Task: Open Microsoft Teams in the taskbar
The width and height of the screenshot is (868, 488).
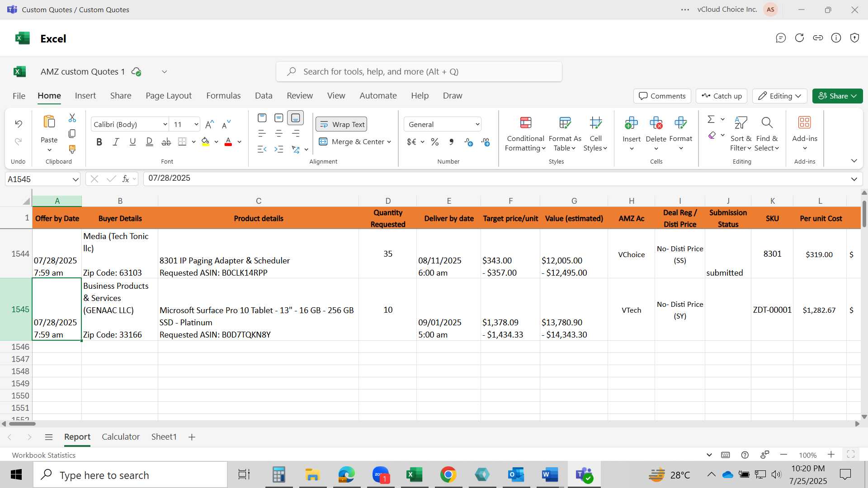Action: tap(584, 475)
